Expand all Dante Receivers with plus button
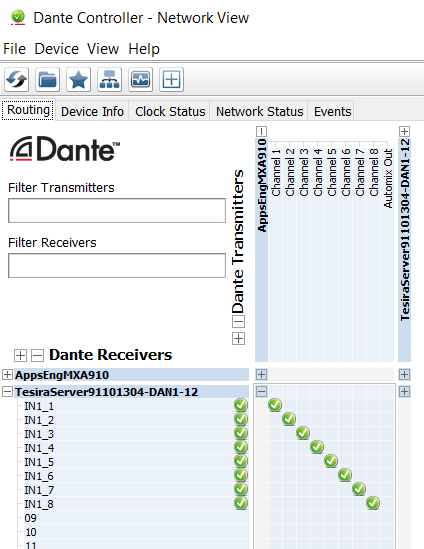This screenshot has width=424, height=549. [x=20, y=355]
